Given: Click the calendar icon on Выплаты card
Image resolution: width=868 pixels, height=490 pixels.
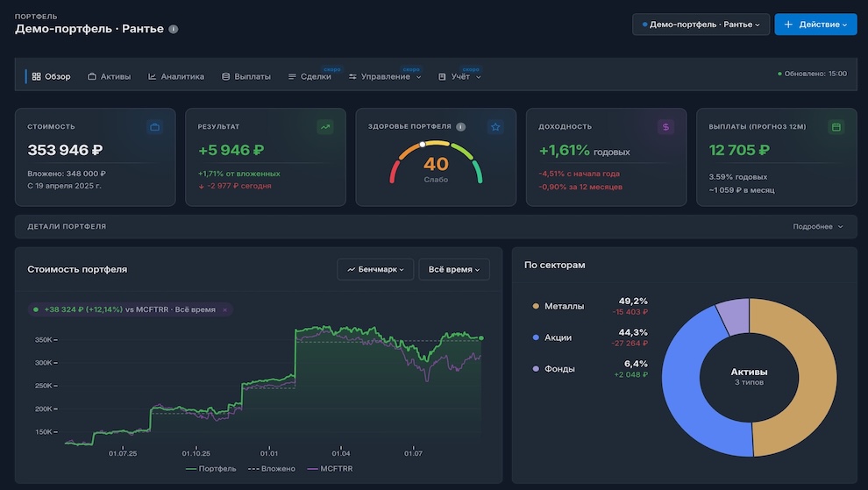Looking at the screenshot, I should [x=836, y=127].
